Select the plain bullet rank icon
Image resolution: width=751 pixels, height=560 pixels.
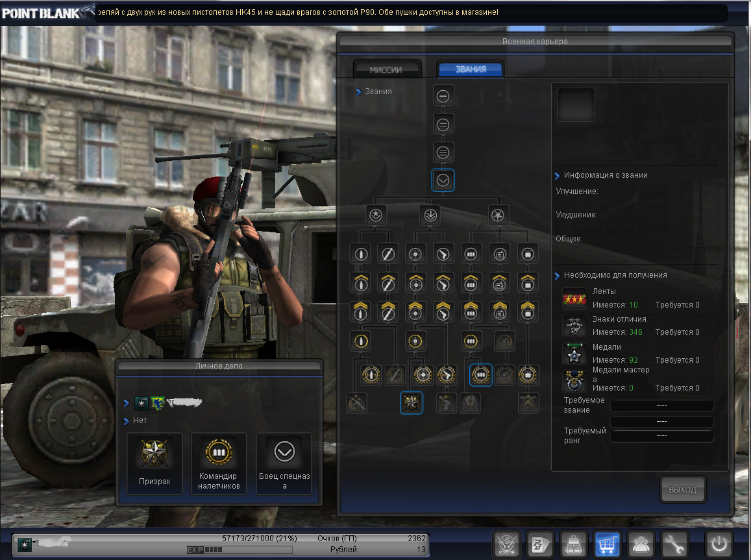361,254
